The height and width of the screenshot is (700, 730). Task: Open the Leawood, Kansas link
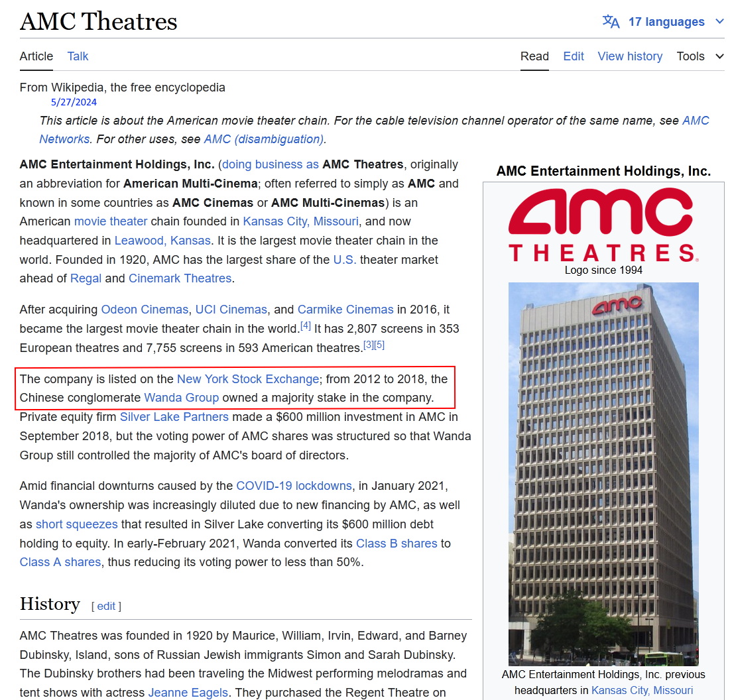click(x=162, y=240)
